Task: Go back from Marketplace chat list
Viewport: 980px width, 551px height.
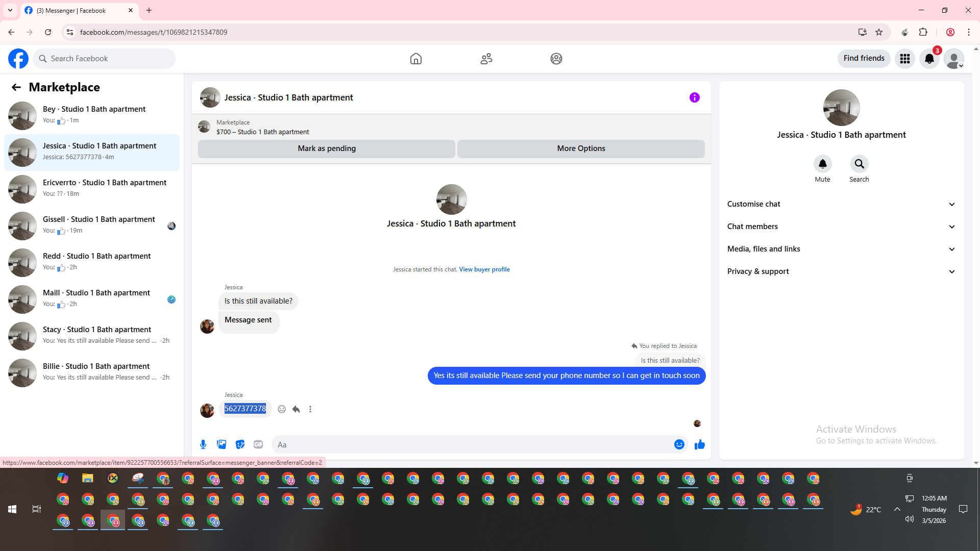Action: (16, 87)
